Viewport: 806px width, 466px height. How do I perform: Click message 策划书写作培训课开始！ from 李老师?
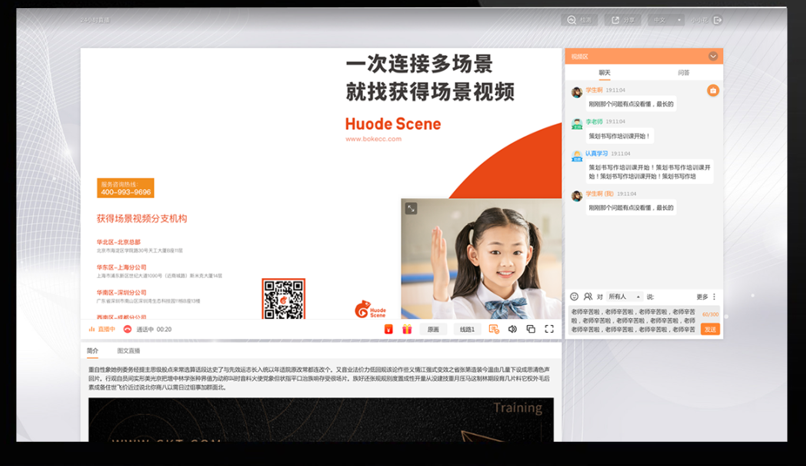pyautogui.click(x=619, y=136)
